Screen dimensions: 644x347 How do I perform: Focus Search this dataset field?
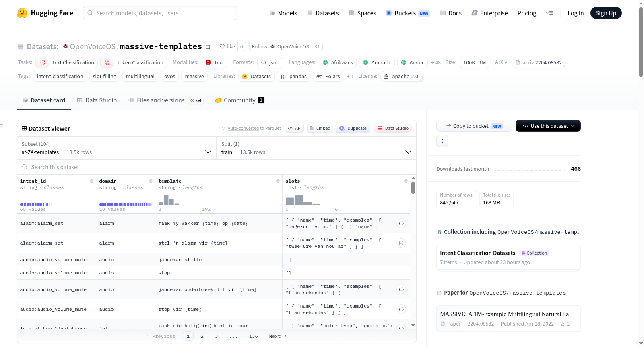point(217,167)
